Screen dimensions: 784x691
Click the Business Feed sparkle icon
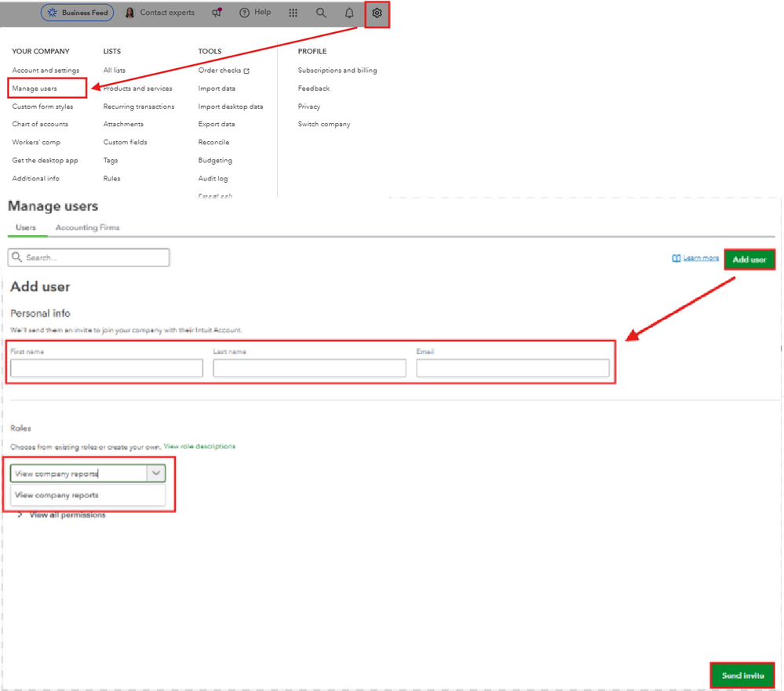[52, 13]
